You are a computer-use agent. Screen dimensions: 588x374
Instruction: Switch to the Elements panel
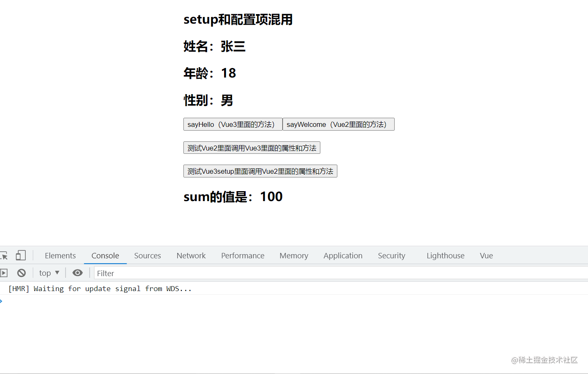(x=60, y=255)
